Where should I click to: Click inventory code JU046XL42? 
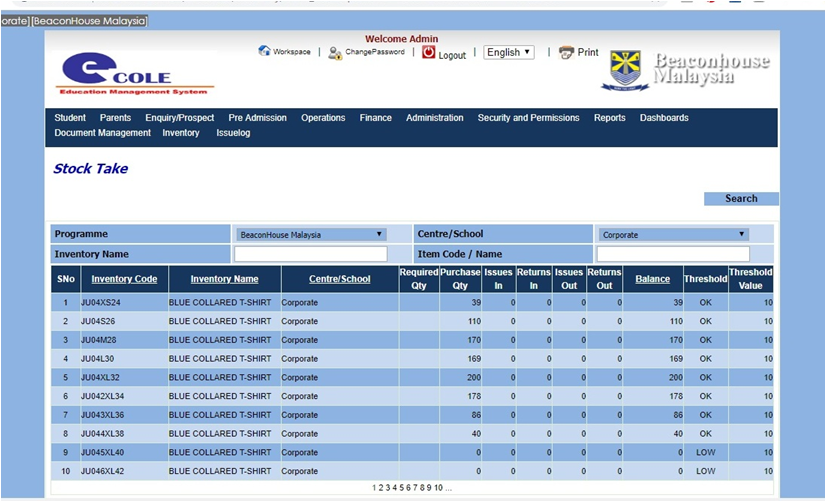[x=102, y=471]
